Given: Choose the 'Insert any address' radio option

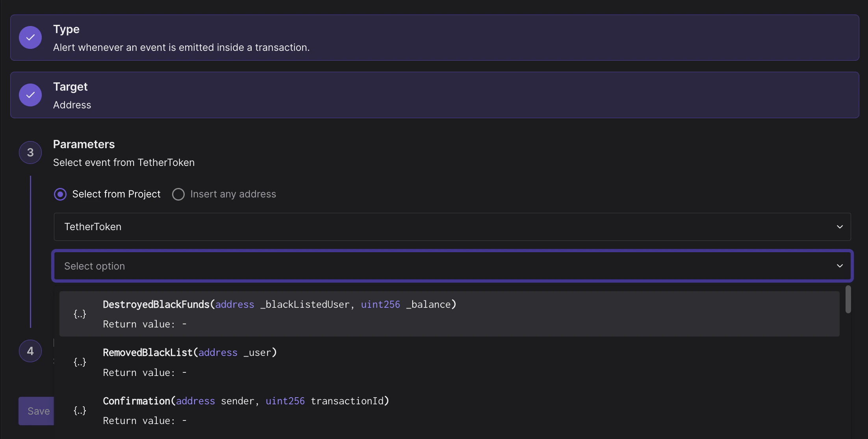Looking at the screenshot, I should [x=178, y=194].
